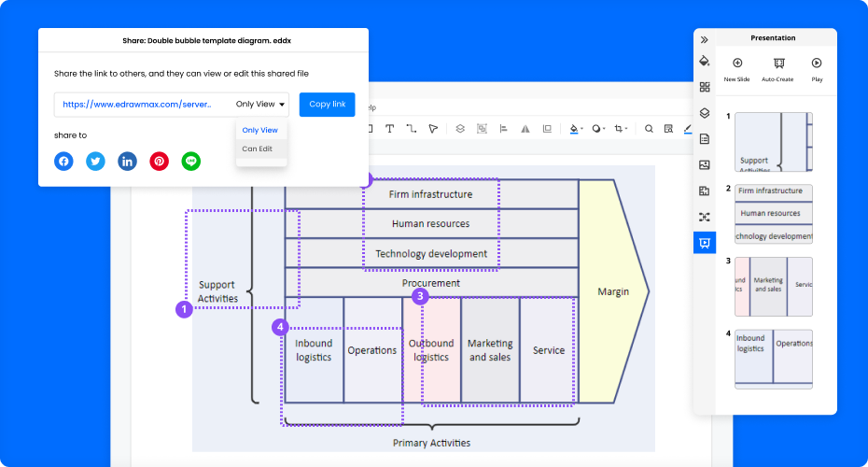This screenshot has width=868, height=467.
Task: Choose the Connector tool in the toolbar
Action: [411, 129]
